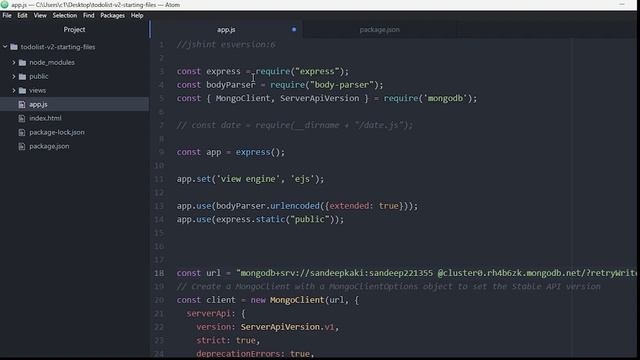The width and height of the screenshot is (640, 360).
Task: Click the "express" string on line 3
Action: point(317,71)
